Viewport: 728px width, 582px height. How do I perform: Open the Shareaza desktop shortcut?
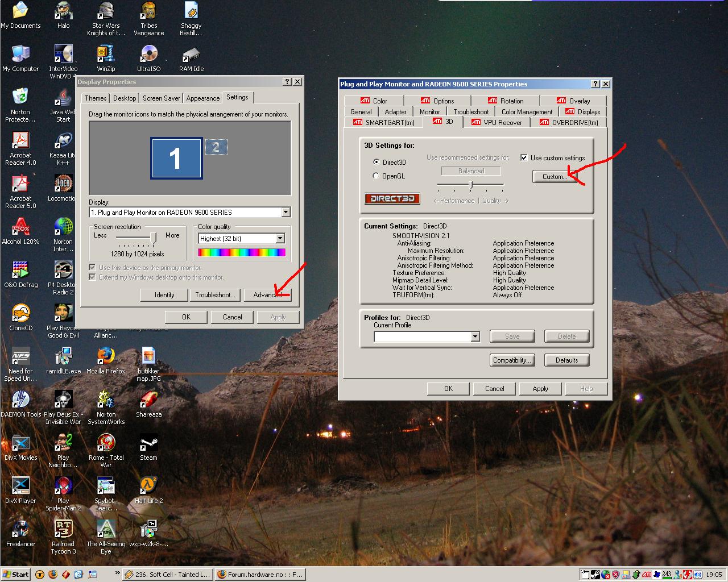pos(148,404)
